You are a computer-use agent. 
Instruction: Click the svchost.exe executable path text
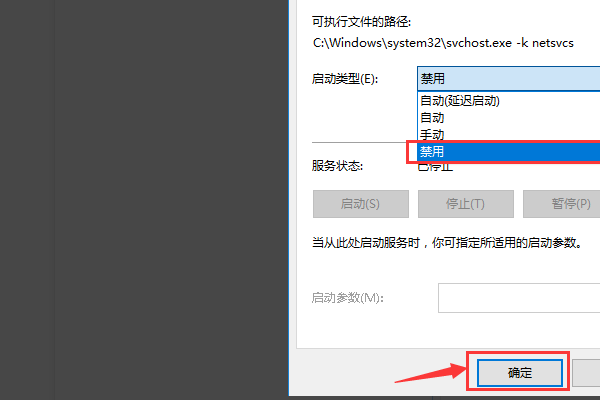443,43
